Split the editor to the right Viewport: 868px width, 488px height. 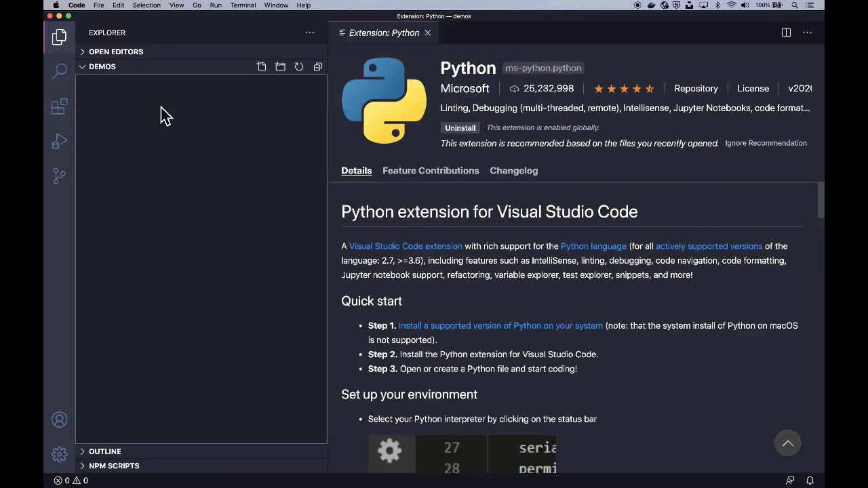point(786,33)
